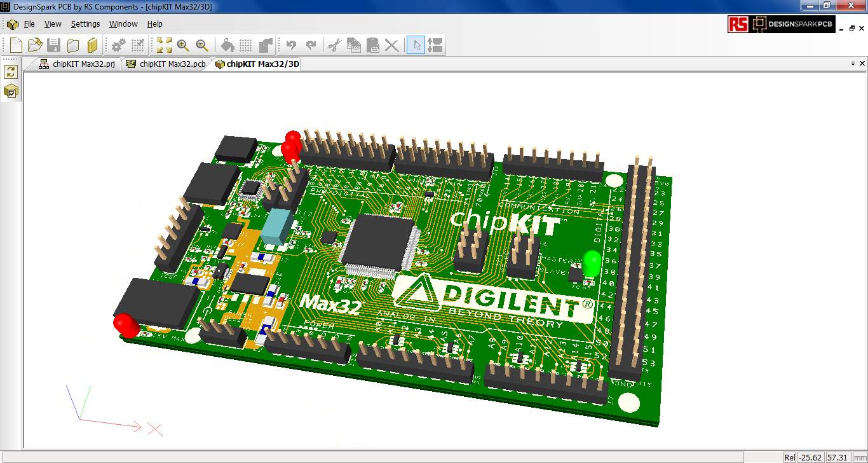
Task: Create a new file with the New icon
Action: pos(16,45)
